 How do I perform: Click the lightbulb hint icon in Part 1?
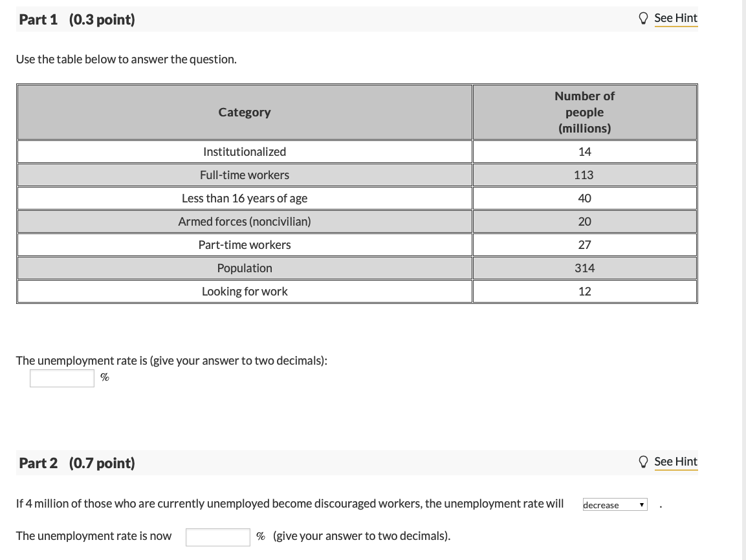coord(643,18)
